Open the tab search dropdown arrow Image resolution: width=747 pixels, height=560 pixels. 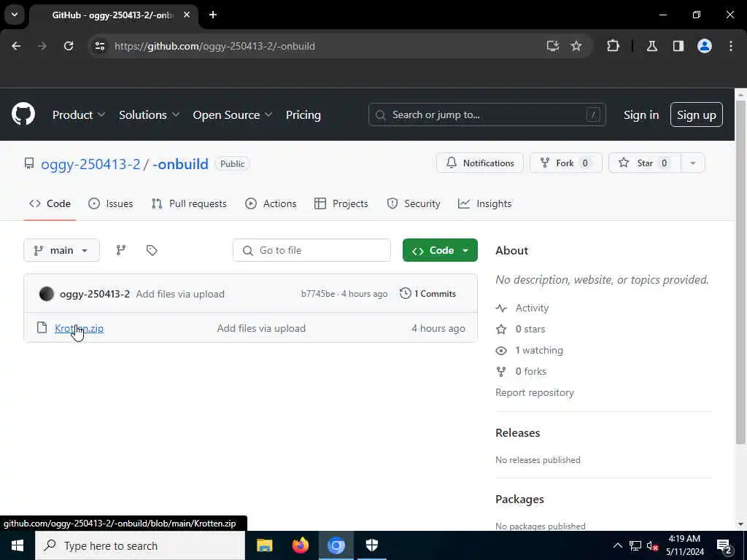click(x=15, y=15)
